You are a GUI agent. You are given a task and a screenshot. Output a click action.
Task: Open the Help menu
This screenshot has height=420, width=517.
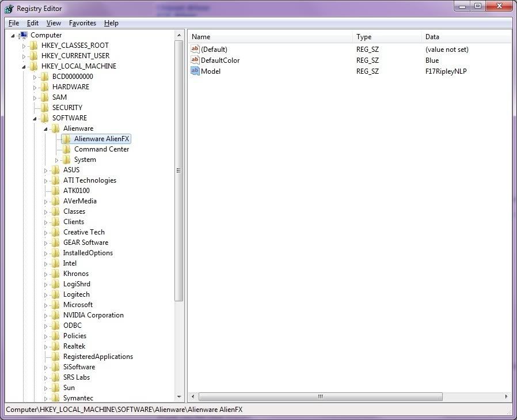[111, 23]
